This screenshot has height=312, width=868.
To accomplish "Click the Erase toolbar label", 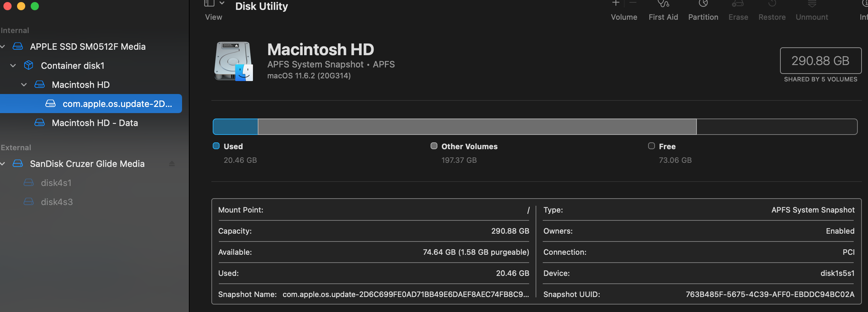I will [x=738, y=17].
